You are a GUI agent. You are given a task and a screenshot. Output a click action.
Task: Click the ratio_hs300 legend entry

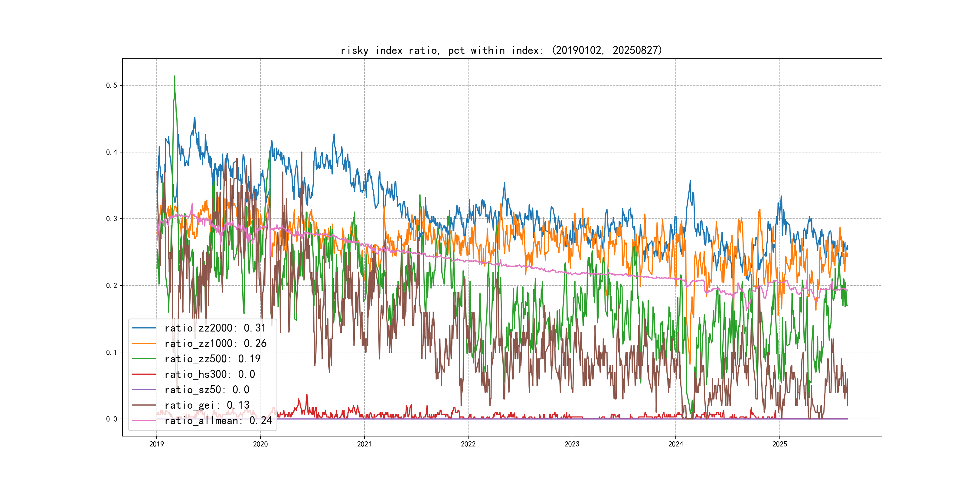(x=210, y=374)
